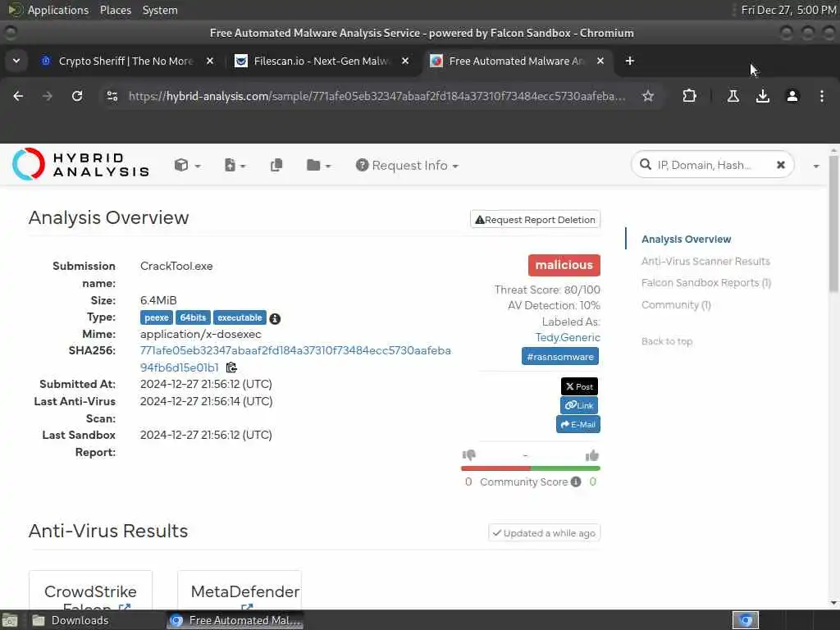The image size is (840, 630).
Task: Click the 64bits type tag
Action: coord(193,317)
